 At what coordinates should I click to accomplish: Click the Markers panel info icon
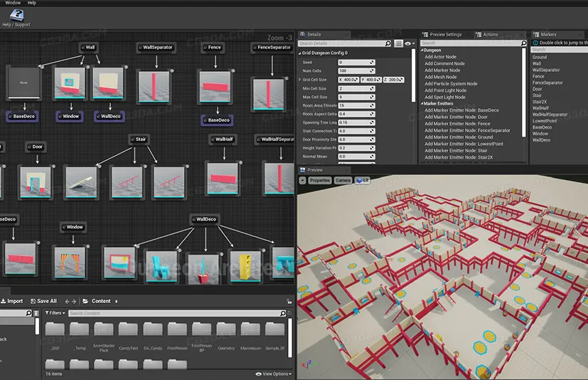(535, 43)
